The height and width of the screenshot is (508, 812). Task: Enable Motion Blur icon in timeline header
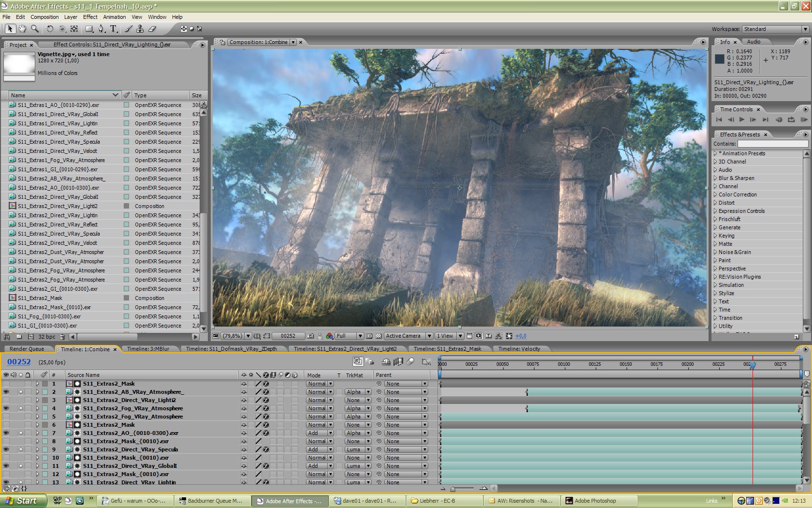(411, 361)
